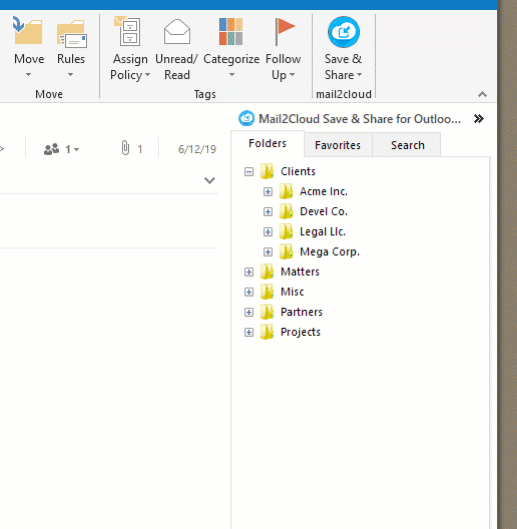The height and width of the screenshot is (529, 517).
Task: Click the attachment paperclip icon
Action: 125,147
